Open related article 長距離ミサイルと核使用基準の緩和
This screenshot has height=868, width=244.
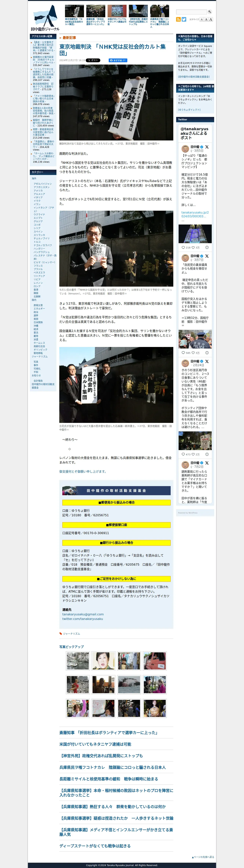(x=109, y=779)
